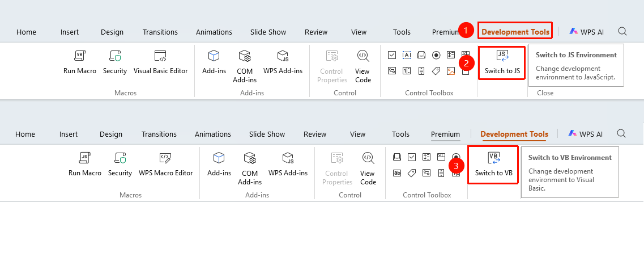Click View Code in the lower ribbon

pos(368,168)
